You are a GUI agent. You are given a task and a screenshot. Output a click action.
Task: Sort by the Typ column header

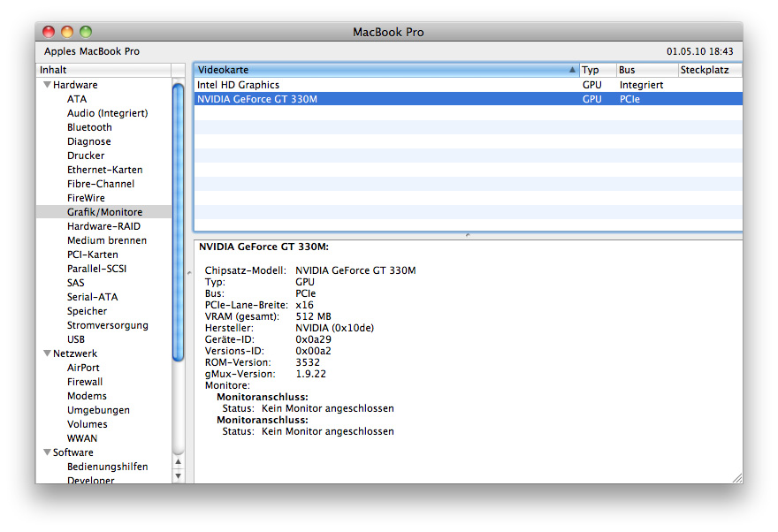tap(598, 70)
